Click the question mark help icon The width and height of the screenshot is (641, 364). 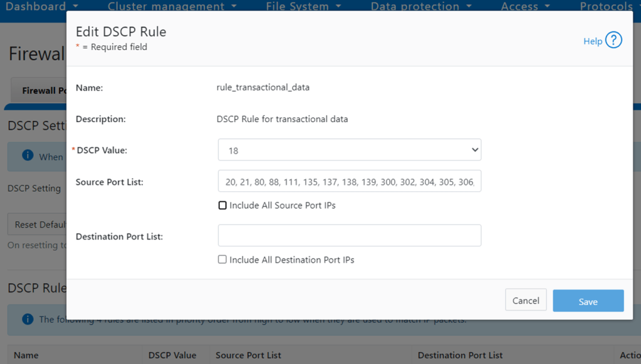point(613,41)
